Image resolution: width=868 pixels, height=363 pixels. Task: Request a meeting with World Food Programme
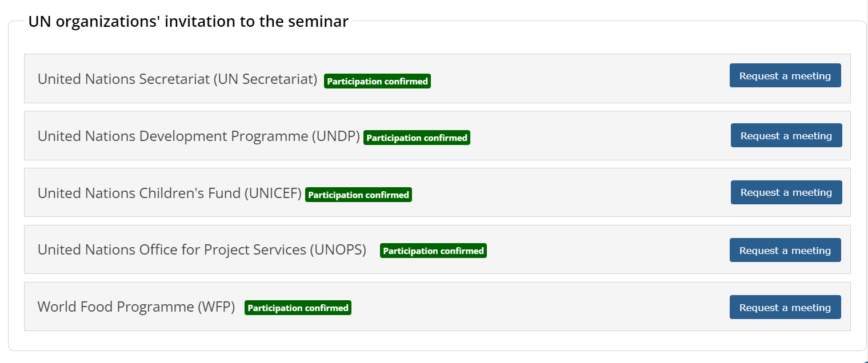pos(785,307)
